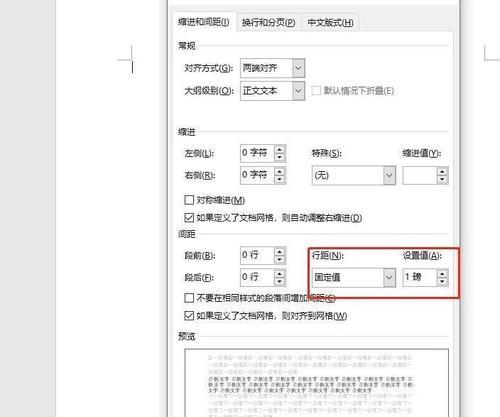Viewport: 500px width, 417px height.
Task: Select 缩进和间距 tab
Action: 204,22
